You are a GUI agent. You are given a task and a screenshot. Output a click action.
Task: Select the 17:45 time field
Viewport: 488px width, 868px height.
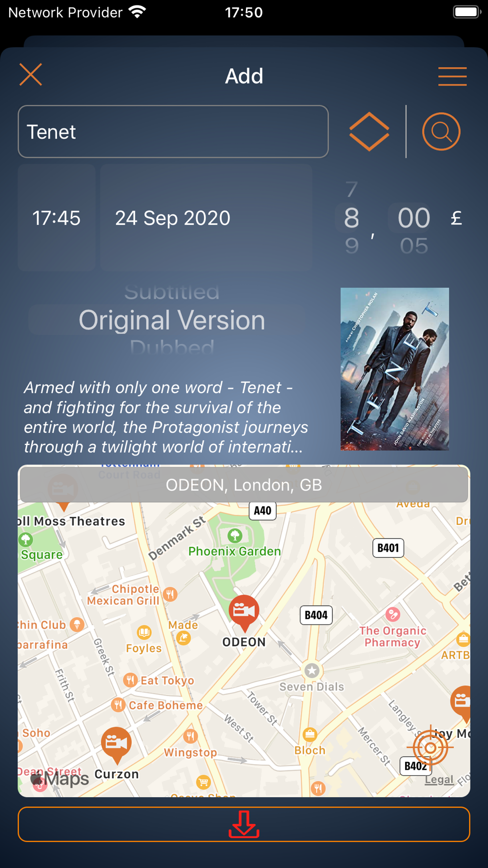coord(57,218)
